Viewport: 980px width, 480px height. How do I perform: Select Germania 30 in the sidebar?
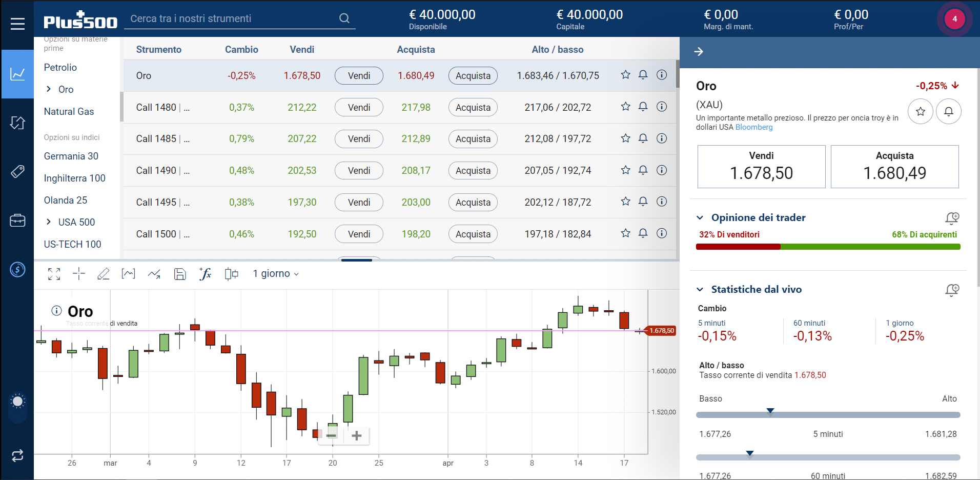[x=71, y=156]
